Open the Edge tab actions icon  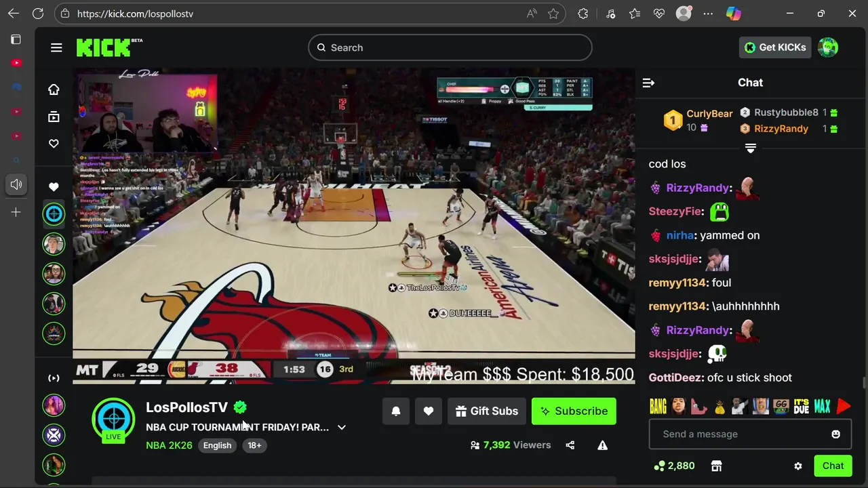(x=16, y=39)
